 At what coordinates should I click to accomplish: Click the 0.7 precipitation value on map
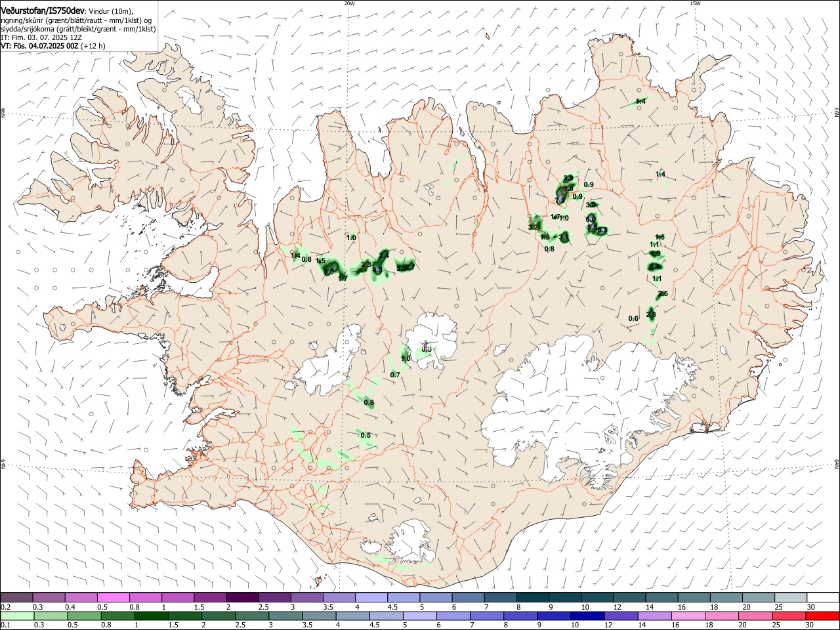pyautogui.click(x=395, y=375)
